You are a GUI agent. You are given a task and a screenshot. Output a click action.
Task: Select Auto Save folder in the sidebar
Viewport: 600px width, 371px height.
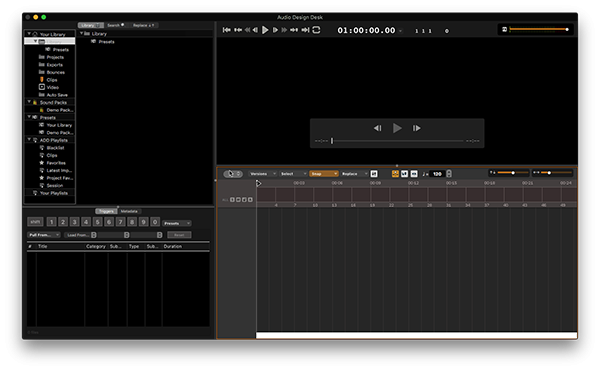pyautogui.click(x=53, y=95)
